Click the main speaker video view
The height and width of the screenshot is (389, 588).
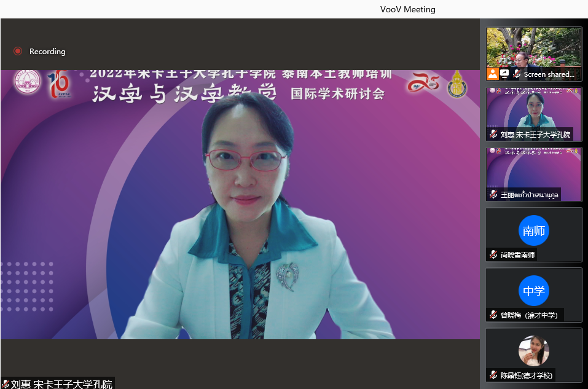tap(240, 205)
